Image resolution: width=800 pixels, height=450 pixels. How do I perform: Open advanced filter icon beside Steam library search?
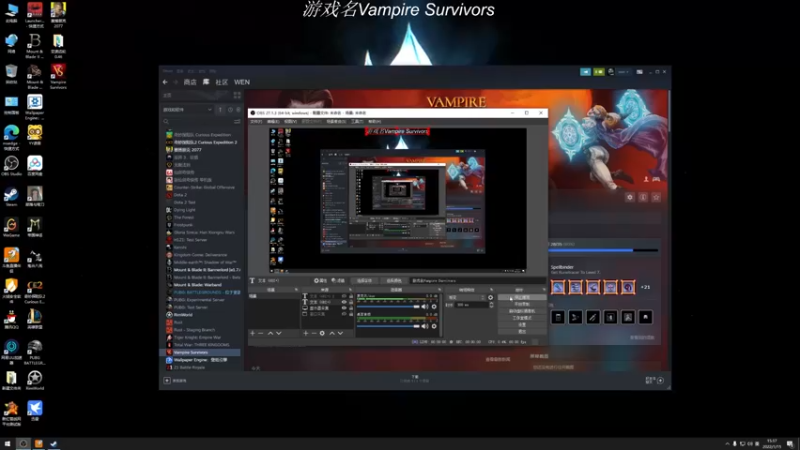237,121
